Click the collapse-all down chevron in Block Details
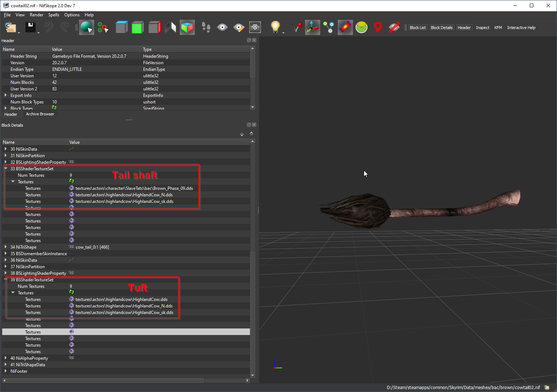 pos(242,135)
